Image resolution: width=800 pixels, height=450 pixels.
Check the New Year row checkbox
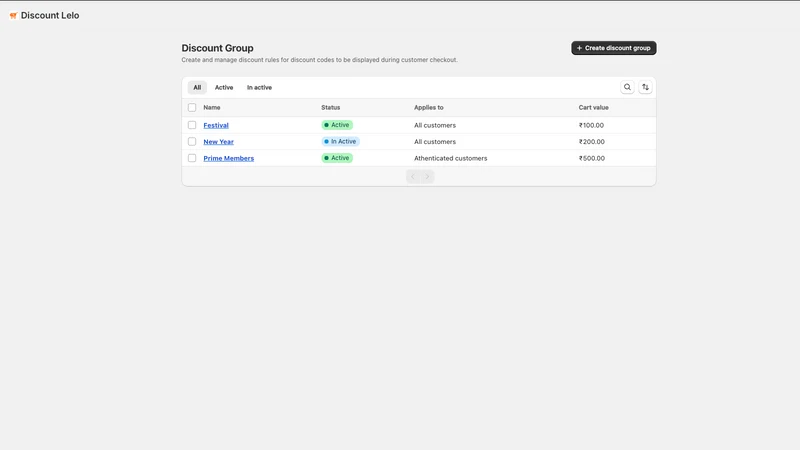(192, 141)
